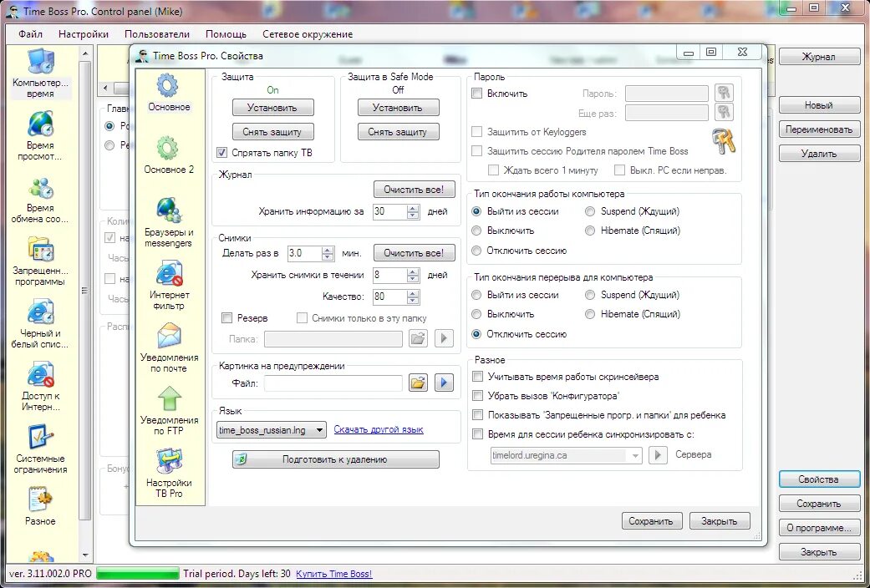Viewport: 870px width, 588px height.
Task: Open Уведомления по FTP section
Action: pyautogui.click(x=169, y=411)
